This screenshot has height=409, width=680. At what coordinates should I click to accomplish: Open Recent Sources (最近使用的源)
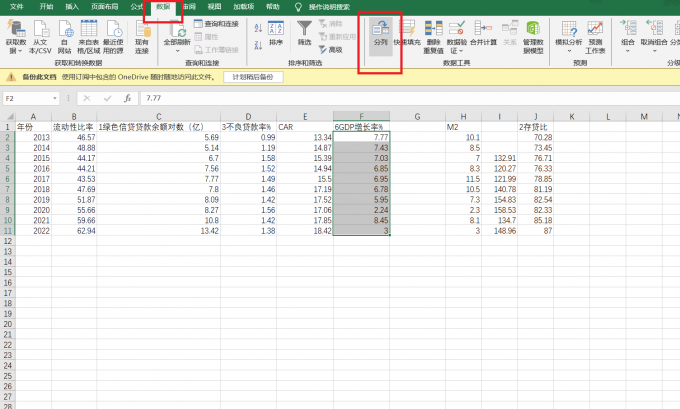click(113, 36)
